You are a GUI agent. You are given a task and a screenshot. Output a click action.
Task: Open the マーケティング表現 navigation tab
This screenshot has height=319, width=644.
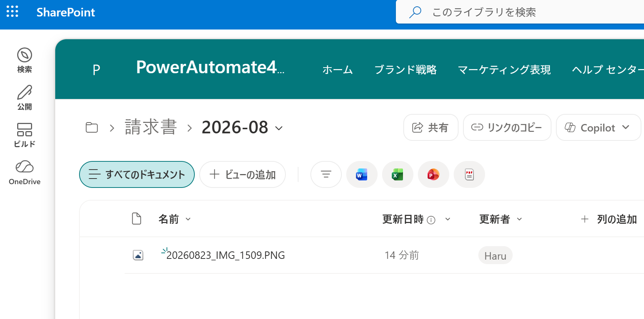(x=504, y=70)
